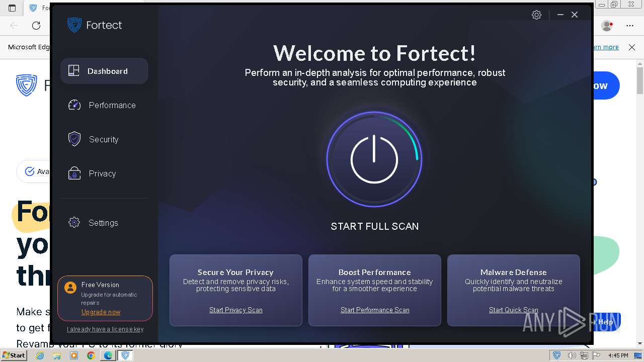Launch Internet Explorer from taskbar
The width and height of the screenshot is (644, 362).
(x=40, y=355)
